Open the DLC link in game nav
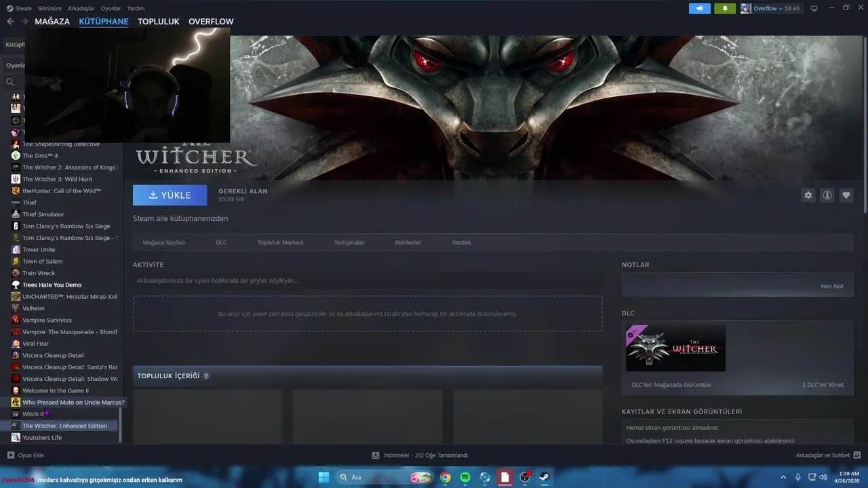This screenshot has height=488, width=868. click(x=222, y=243)
